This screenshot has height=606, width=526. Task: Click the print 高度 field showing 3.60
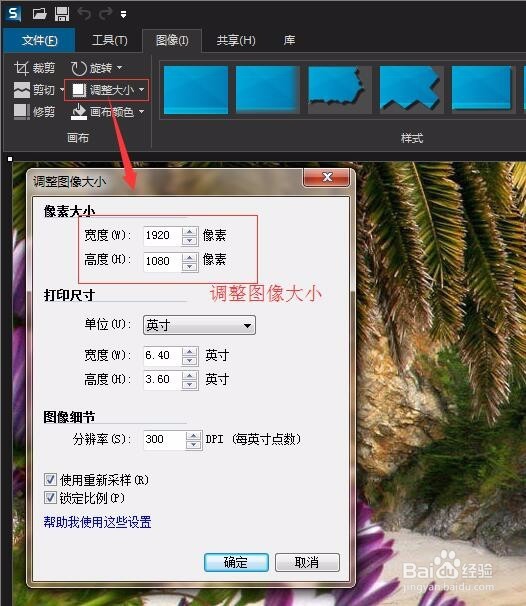click(162, 380)
